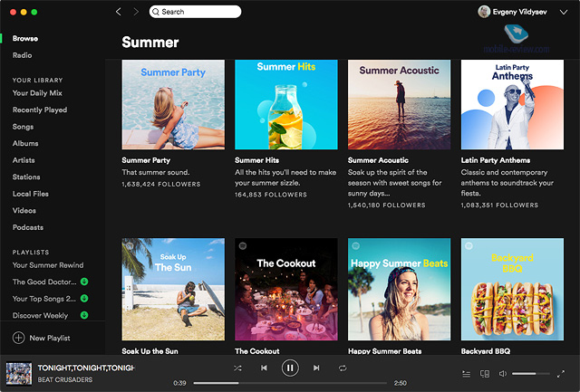This screenshot has width=580, height=392.
Task: Open the play queue
Action: pos(467,374)
